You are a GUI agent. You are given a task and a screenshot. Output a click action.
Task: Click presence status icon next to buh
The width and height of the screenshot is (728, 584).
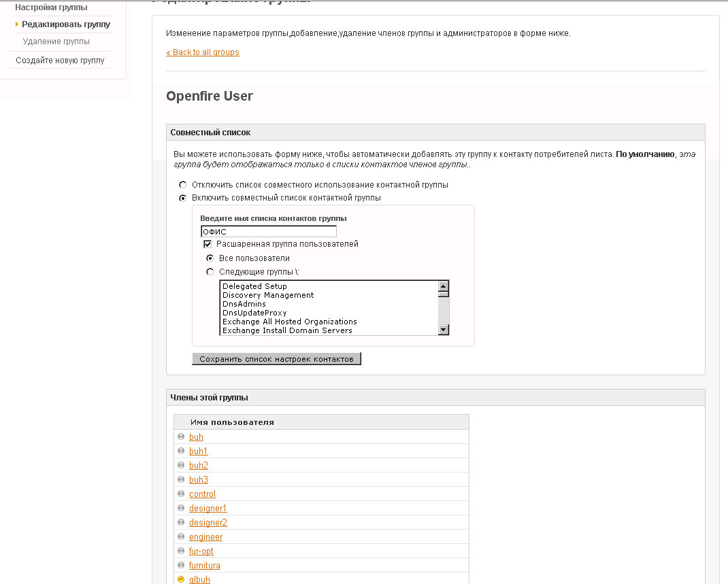click(181, 436)
